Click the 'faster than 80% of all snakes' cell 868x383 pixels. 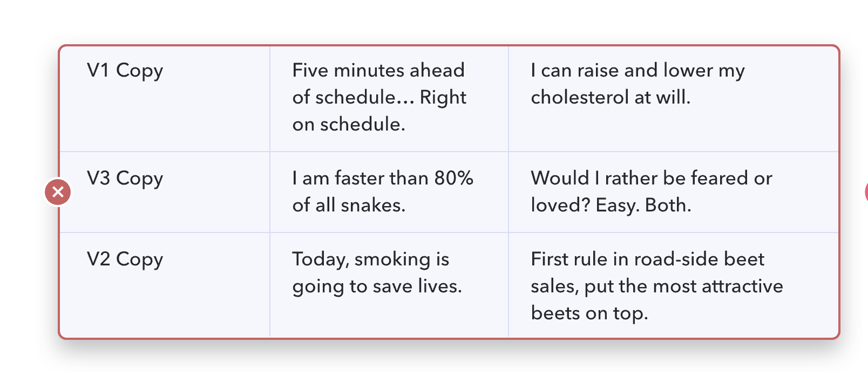[389, 192]
